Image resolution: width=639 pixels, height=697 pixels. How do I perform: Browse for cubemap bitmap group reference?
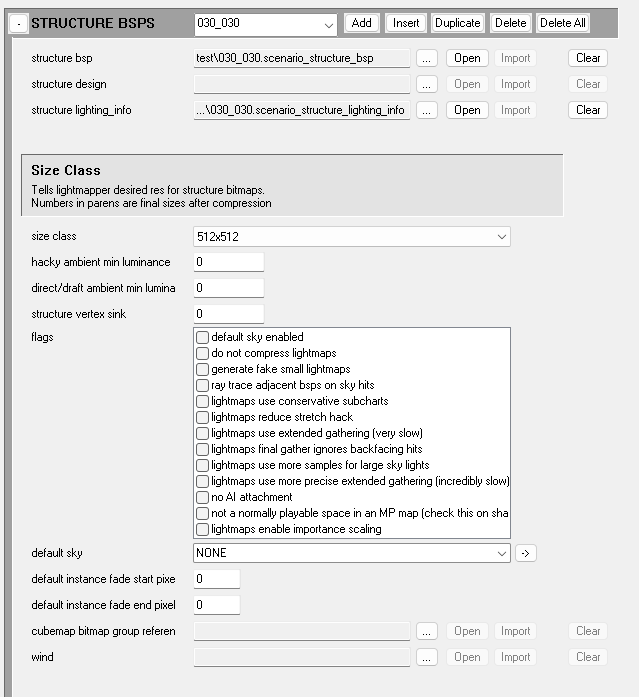427,631
